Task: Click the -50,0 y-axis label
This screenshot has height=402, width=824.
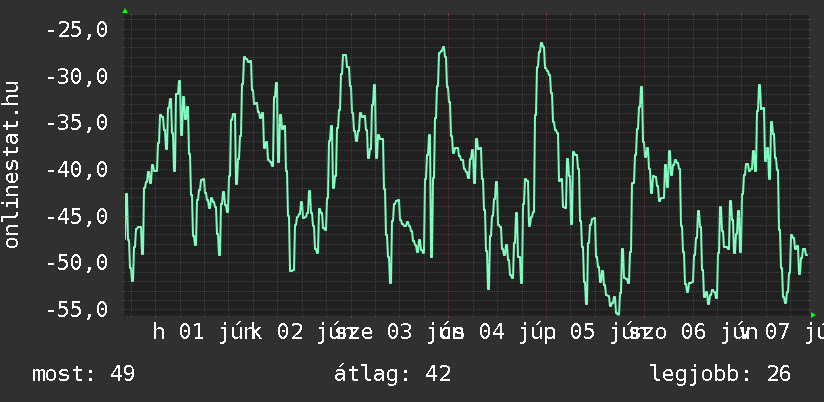Action: (x=77, y=262)
